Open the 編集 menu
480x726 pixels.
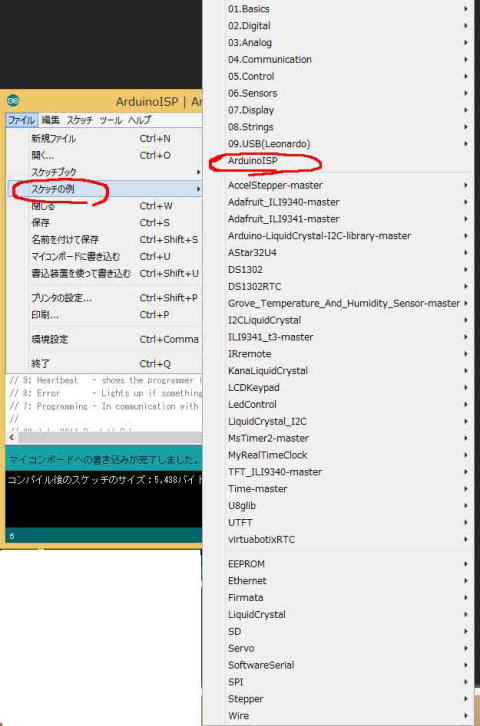50,120
